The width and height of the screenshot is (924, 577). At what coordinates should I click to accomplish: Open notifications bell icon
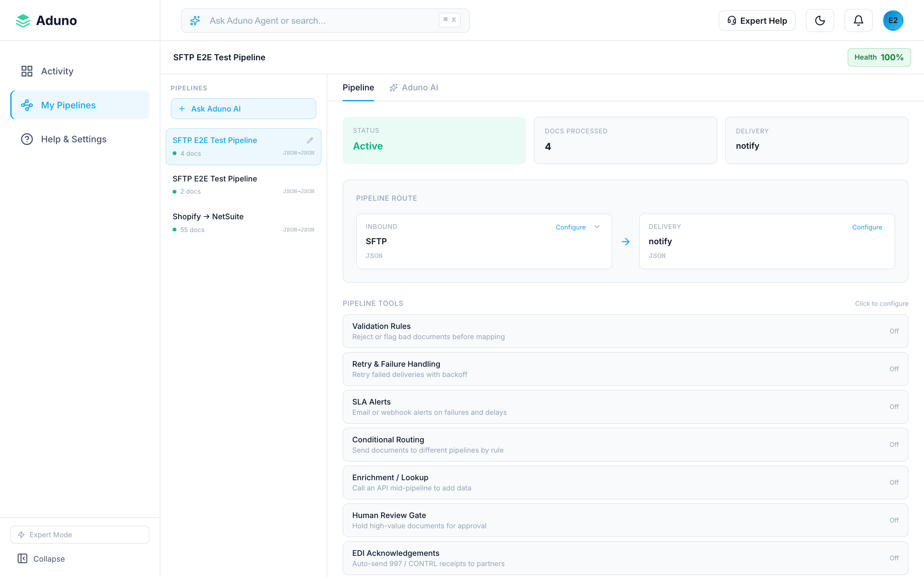click(858, 21)
